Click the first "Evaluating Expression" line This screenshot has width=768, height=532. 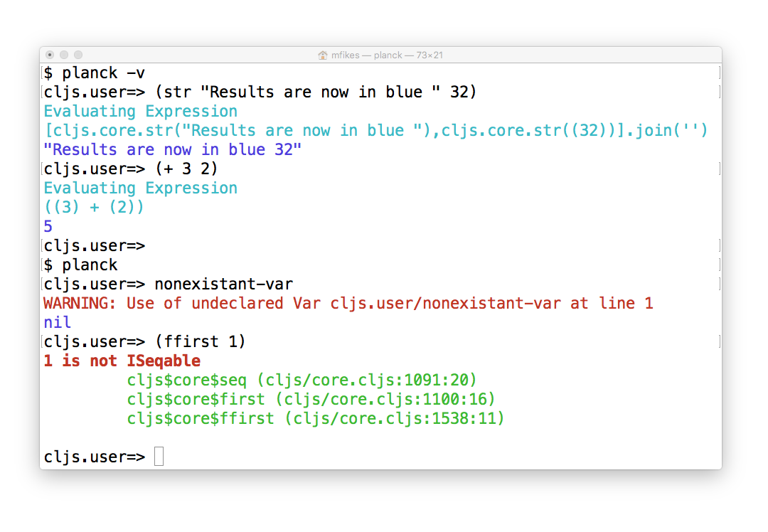[141, 111]
